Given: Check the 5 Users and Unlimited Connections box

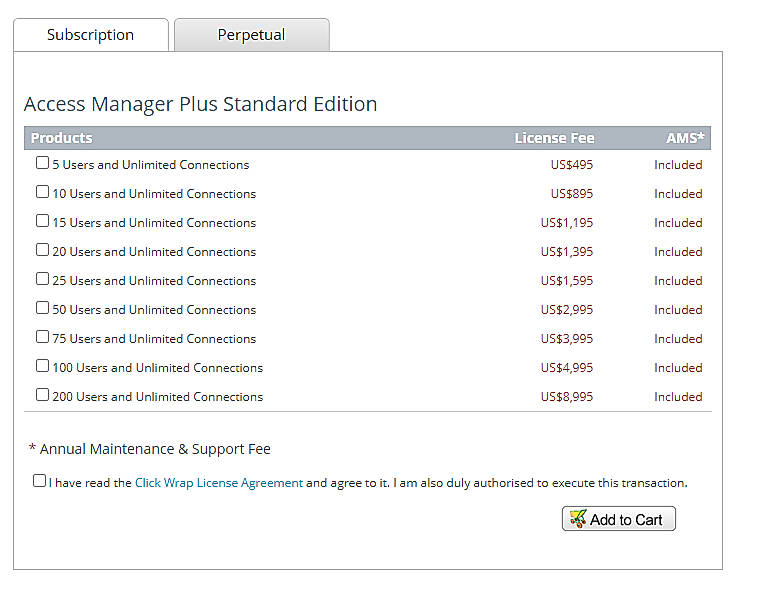Looking at the screenshot, I should [x=43, y=163].
